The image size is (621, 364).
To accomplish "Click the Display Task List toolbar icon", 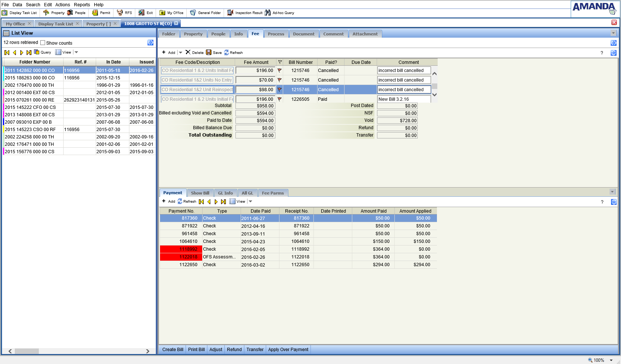I will [5, 13].
